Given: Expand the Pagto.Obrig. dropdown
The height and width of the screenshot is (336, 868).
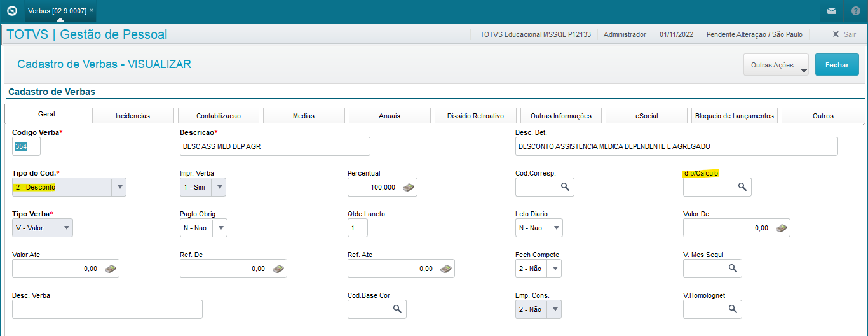Looking at the screenshot, I should tap(220, 228).
